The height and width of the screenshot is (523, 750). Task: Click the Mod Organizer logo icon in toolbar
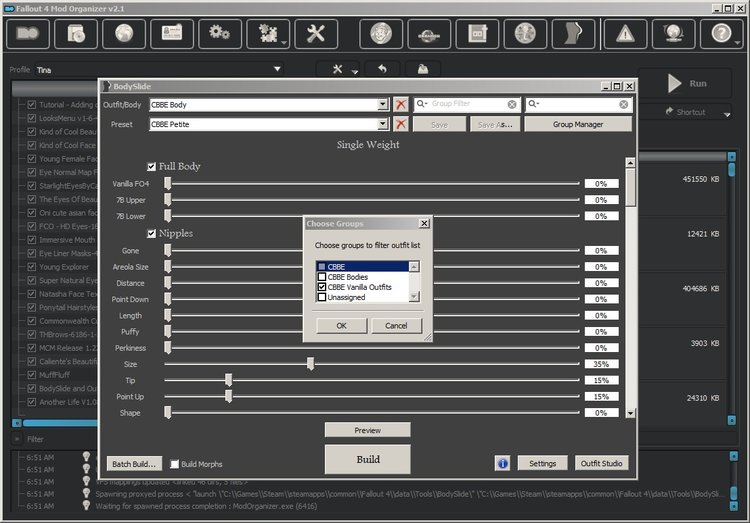point(28,34)
